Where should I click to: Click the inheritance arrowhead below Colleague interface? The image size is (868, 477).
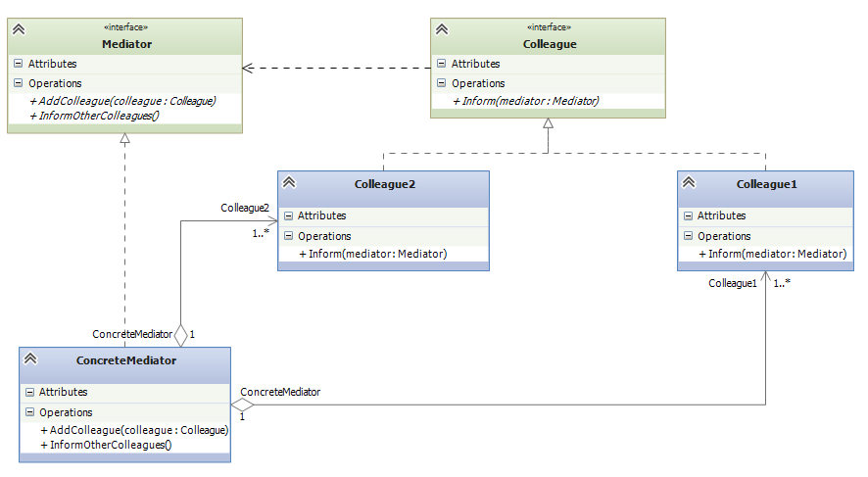click(x=549, y=123)
